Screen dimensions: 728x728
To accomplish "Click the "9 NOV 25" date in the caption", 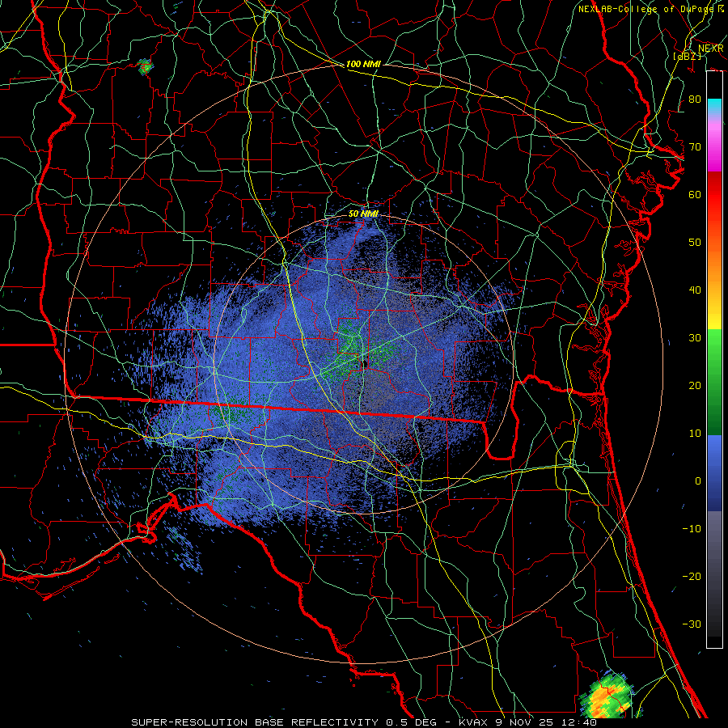I will click(524, 722).
